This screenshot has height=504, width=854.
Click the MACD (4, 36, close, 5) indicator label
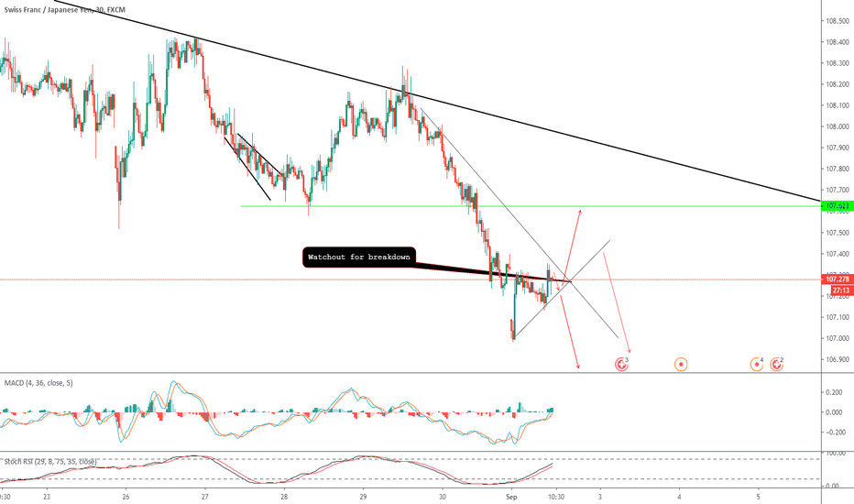tap(38, 383)
